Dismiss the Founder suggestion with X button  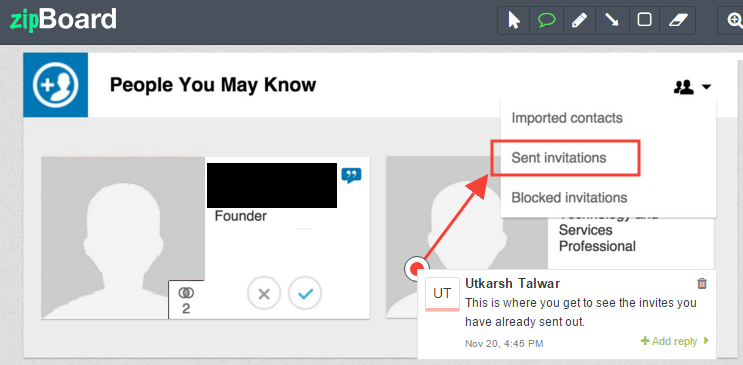coord(264,293)
